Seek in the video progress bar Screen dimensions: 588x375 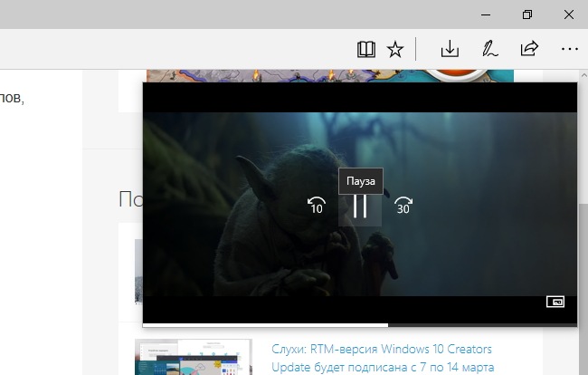pyautogui.click(x=360, y=324)
